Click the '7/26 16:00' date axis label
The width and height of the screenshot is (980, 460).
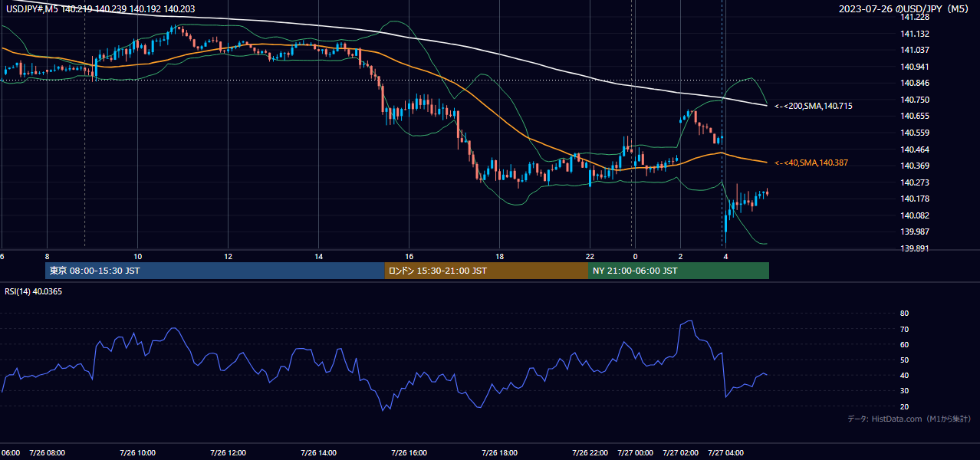point(409,453)
